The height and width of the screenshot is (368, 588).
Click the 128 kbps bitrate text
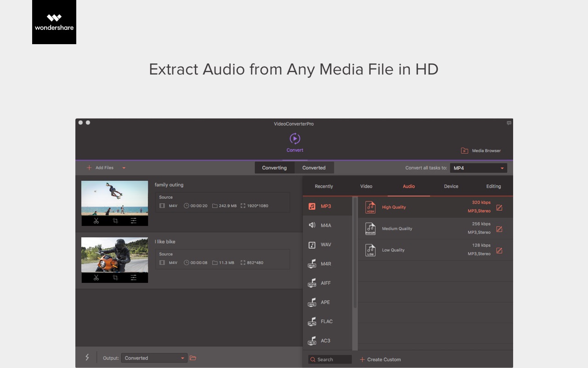(x=481, y=245)
